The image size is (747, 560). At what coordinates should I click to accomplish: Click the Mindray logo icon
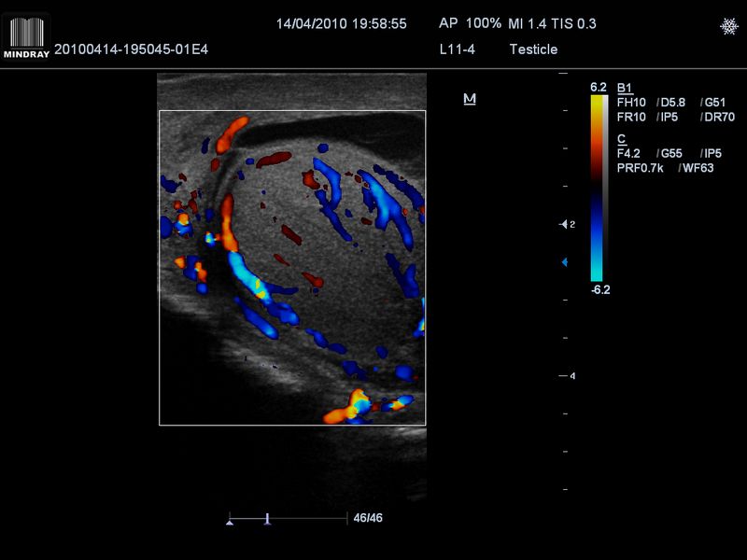pos(26,37)
